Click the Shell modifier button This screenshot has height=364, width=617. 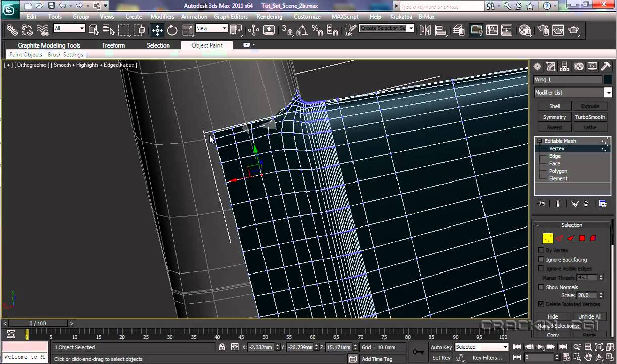[x=554, y=106]
